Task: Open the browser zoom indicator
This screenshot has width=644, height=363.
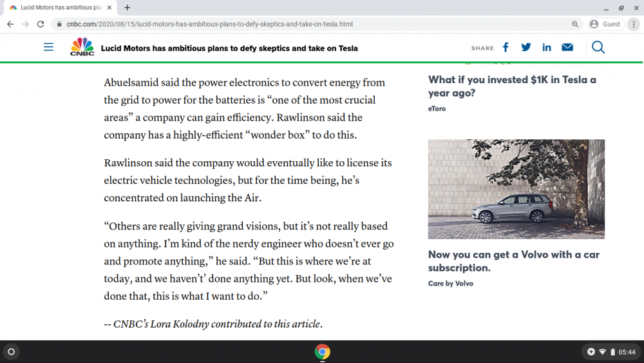Action: 575,25
